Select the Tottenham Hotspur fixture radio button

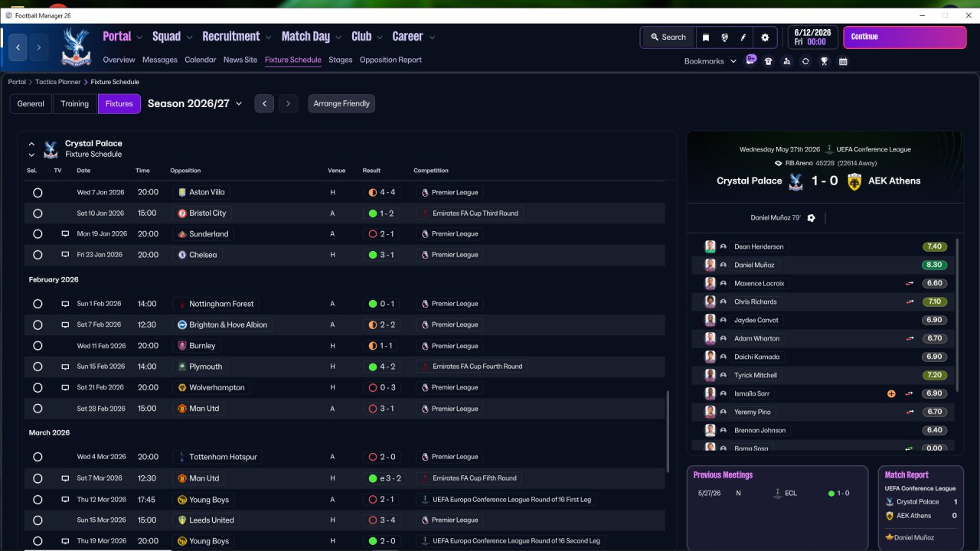point(38,457)
